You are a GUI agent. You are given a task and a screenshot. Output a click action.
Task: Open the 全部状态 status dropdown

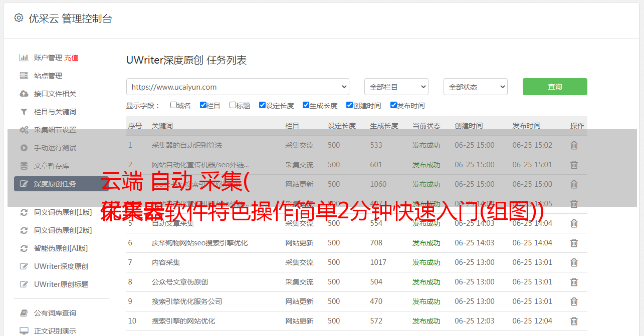(x=476, y=87)
